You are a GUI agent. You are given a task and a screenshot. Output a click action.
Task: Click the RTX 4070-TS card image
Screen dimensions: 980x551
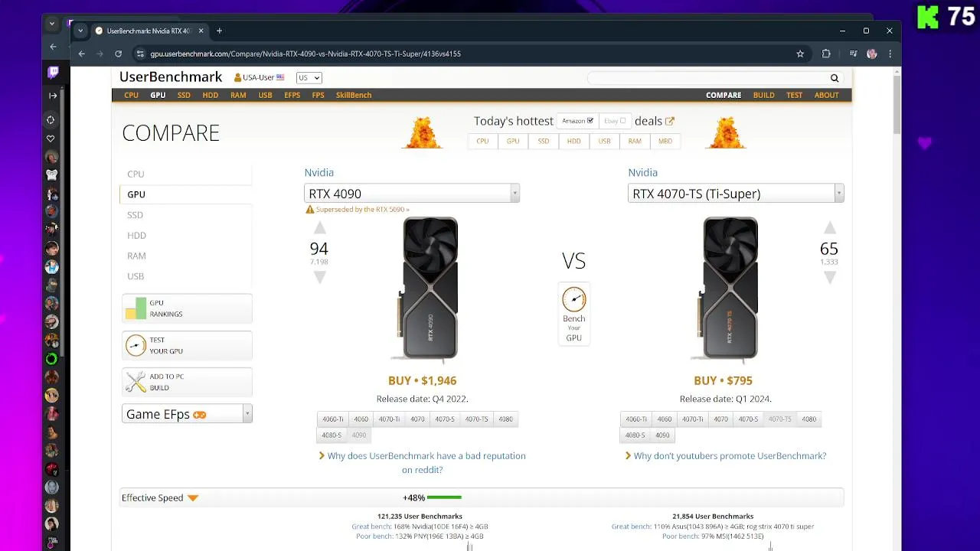point(729,289)
